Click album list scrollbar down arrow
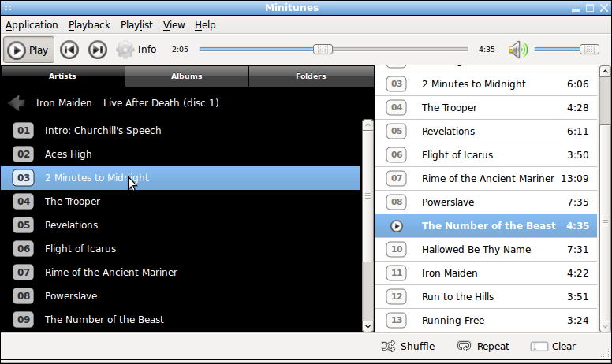Viewport: 612px width, 364px height. (368, 327)
